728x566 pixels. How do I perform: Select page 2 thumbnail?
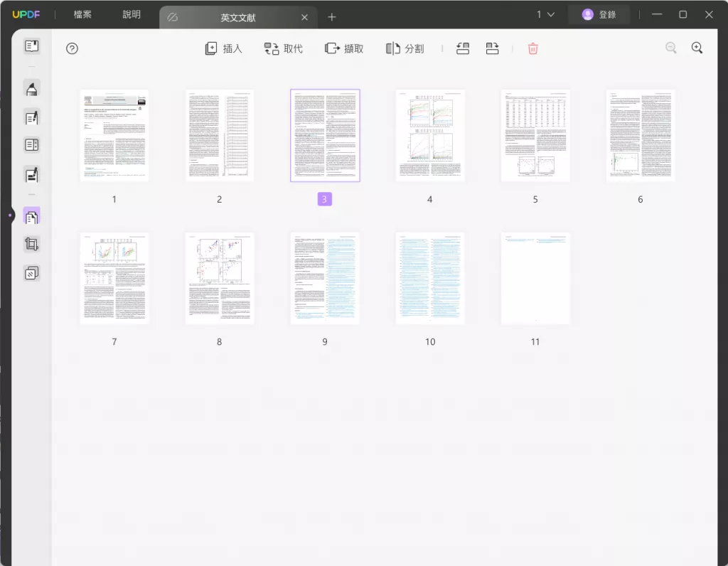220,135
